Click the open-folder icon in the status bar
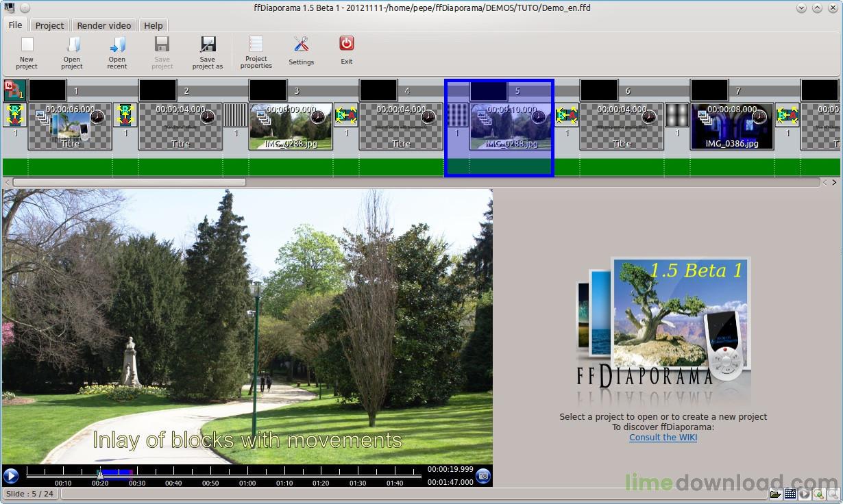Image resolution: width=843 pixels, height=504 pixels. (775, 494)
